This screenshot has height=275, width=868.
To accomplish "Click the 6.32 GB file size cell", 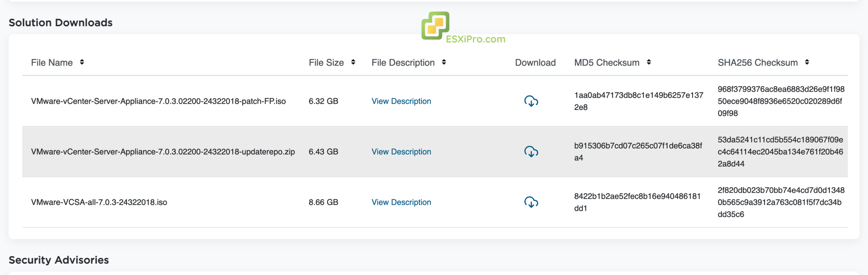I will point(323,101).
